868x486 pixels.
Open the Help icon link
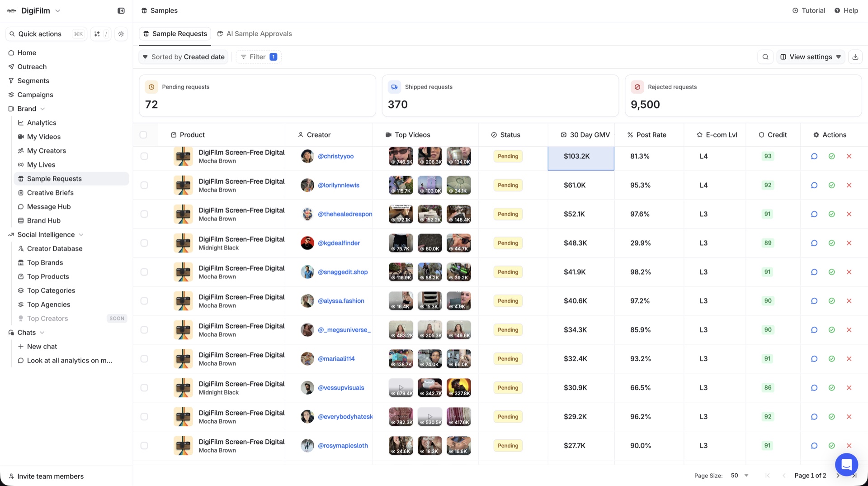(846, 10)
